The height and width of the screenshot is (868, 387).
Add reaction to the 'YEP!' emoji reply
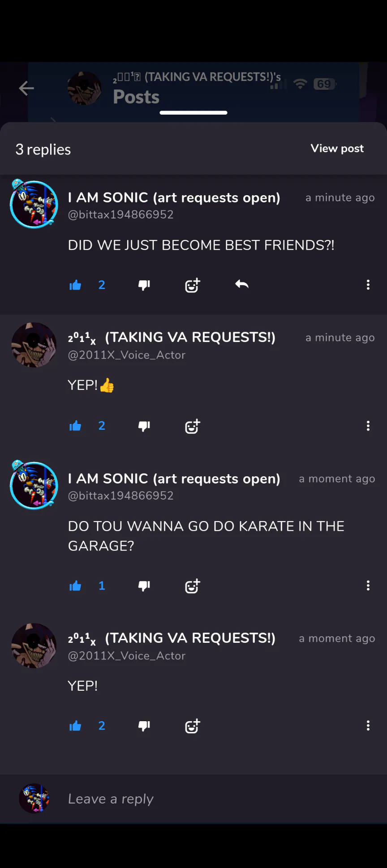pos(193,426)
